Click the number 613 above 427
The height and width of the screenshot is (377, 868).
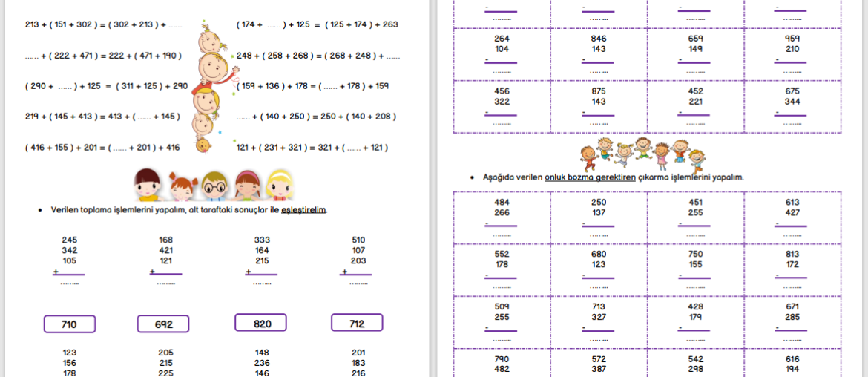792,202
